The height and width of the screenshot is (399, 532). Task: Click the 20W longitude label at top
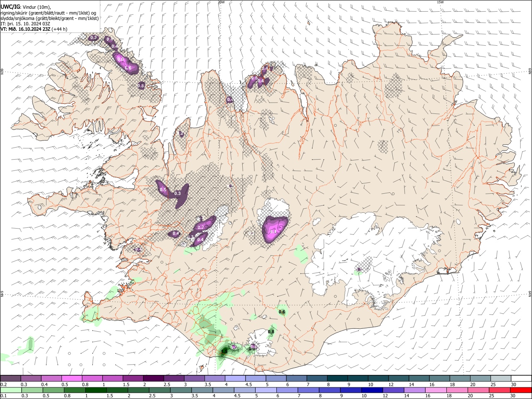(x=221, y=2)
